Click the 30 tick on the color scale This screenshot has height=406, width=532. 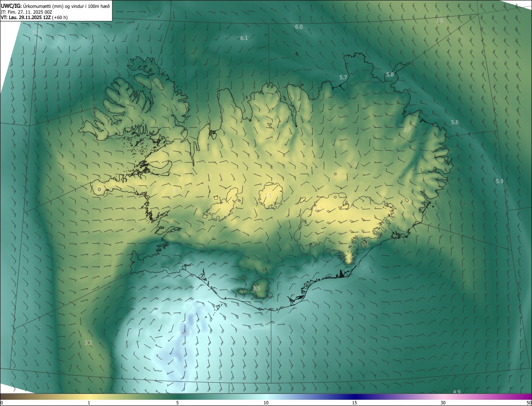(x=443, y=403)
